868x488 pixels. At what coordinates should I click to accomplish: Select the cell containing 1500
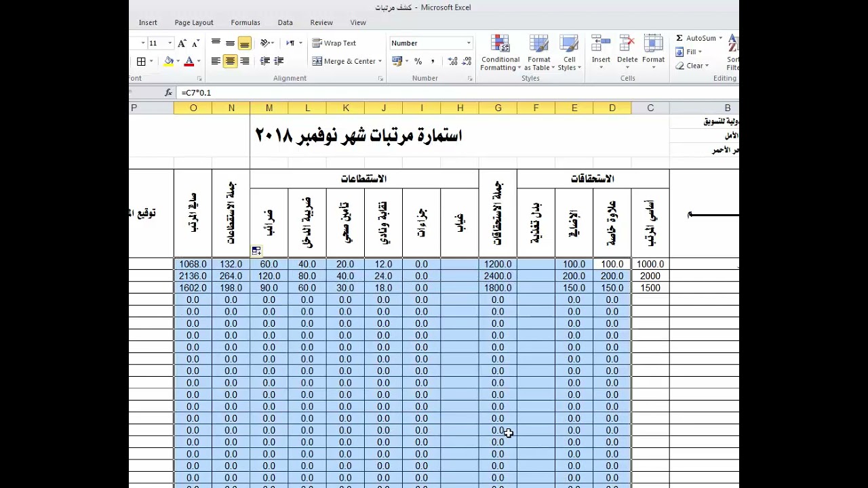[650, 288]
